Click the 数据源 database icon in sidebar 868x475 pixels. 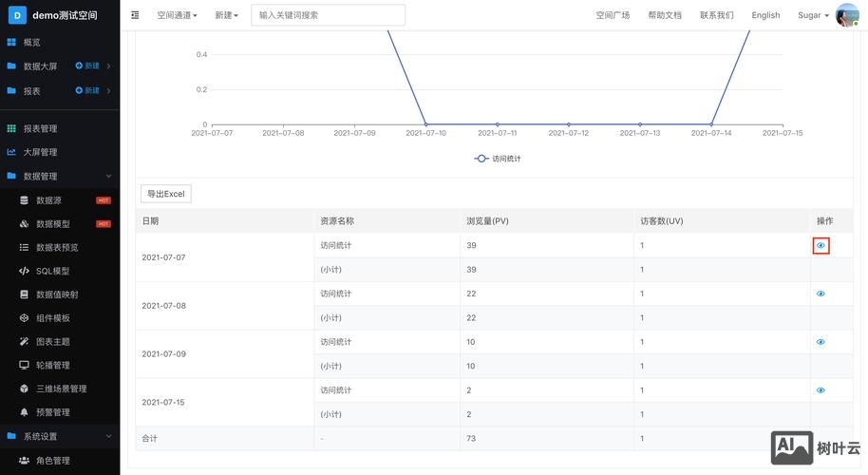(25, 200)
